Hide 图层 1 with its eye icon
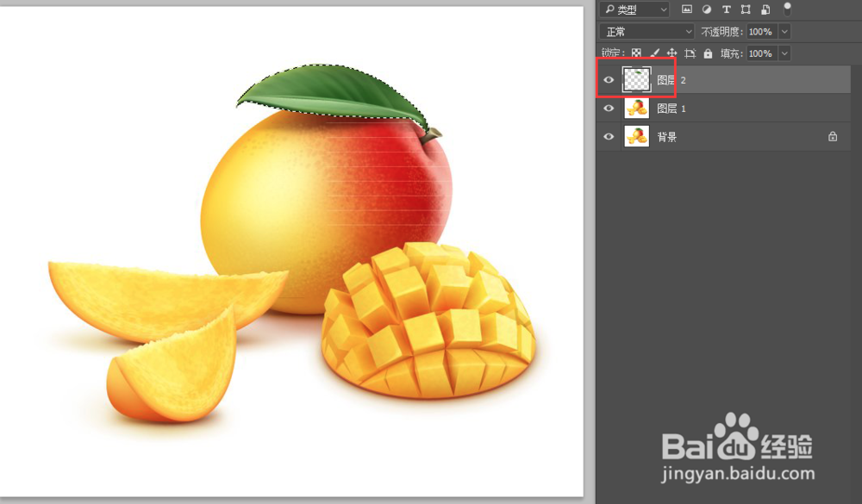Viewport: 862px width, 504px height. pos(609,109)
